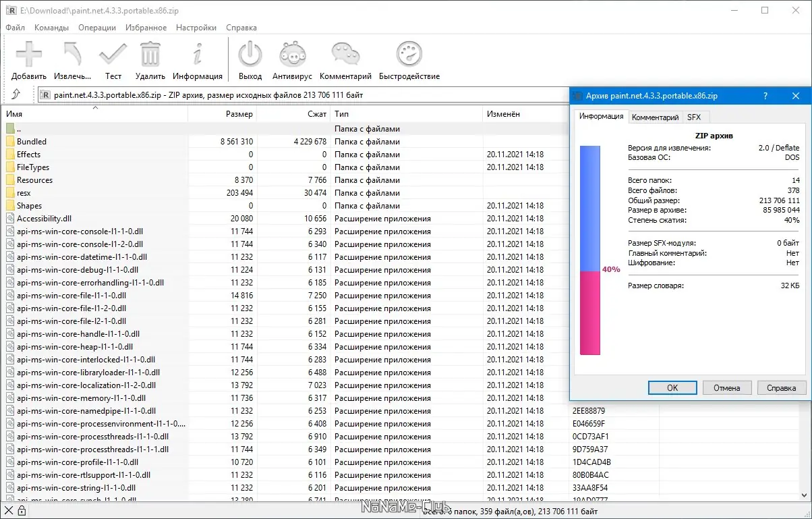Screen dimensions: 812x519
Task: Click CRC value 1D4CAD4B
Action: pyautogui.click(x=591, y=462)
